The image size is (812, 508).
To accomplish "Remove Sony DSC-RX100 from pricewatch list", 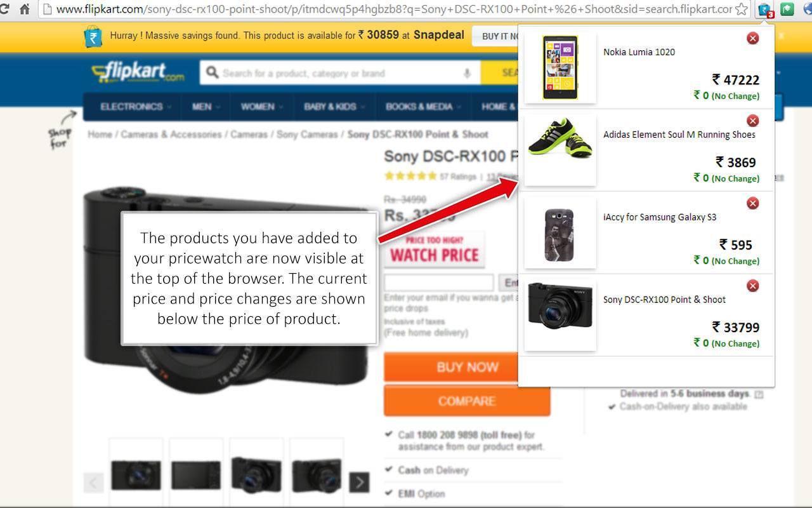I will [752, 286].
